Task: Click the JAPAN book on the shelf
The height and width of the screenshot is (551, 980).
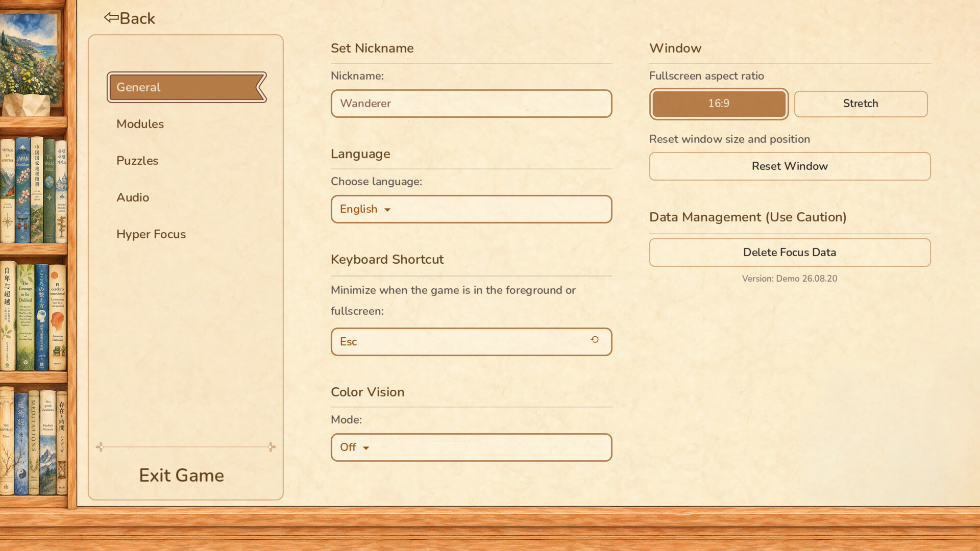Action: coord(22,190)
